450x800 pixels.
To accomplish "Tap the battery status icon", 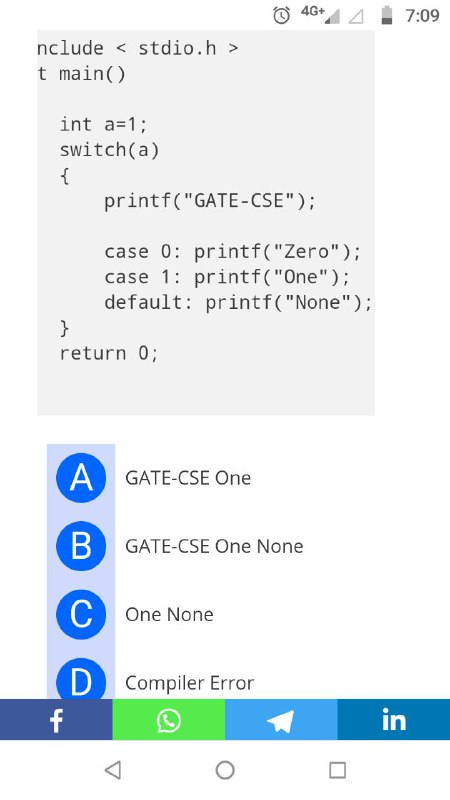I will pos(387,15).
